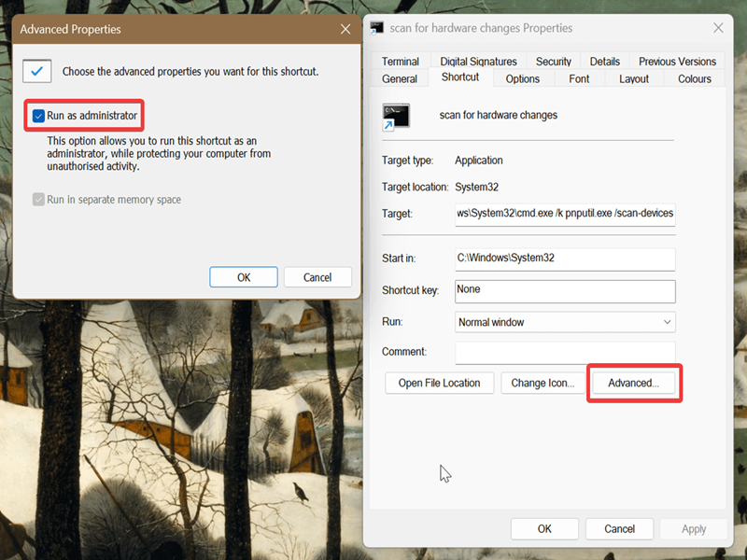Click the shortcut name 'scan for hardware changes'
This screenshot has width=747, height=560.
coord(499,115)
